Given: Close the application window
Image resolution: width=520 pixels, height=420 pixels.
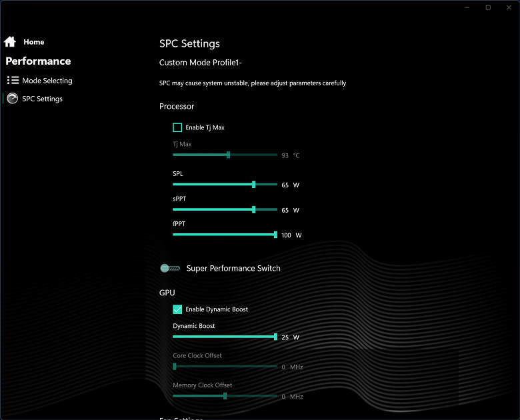Looking at the screenshot, I should click(x=509, y=7).
